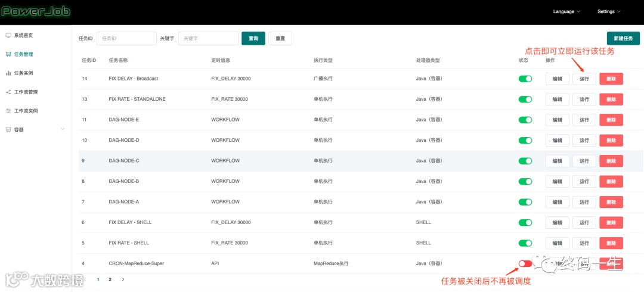Delete the FIX DELAY - SHELL task
Screen dimensions: 644x292
pos(611,223)
